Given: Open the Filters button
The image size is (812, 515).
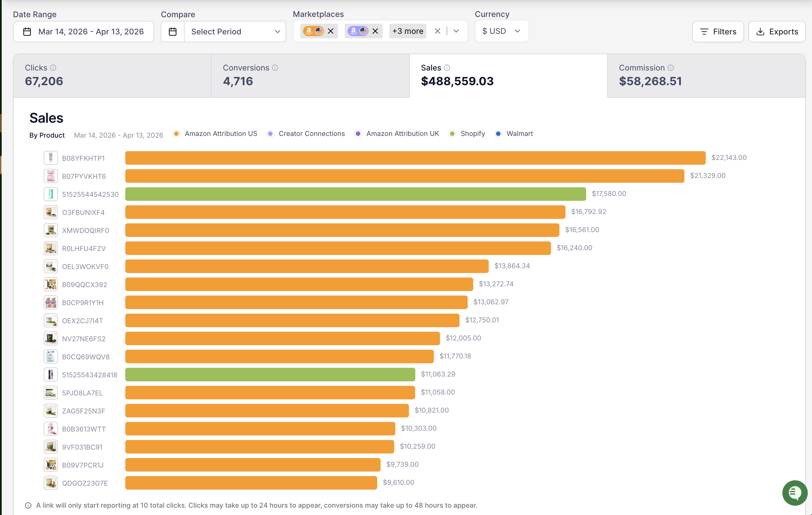Looking at the screenshot, I should point(718,32).
